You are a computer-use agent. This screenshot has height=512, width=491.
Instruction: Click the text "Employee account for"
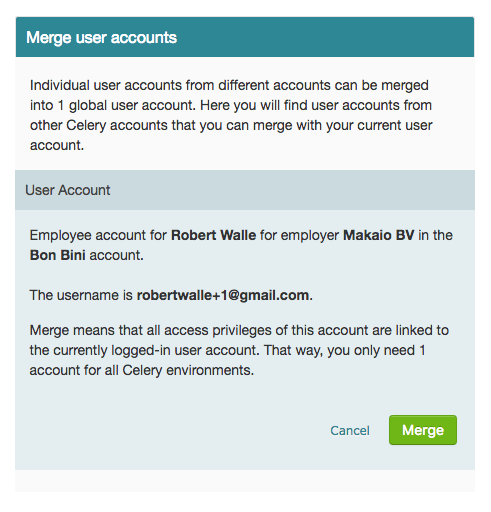point(98,235)
